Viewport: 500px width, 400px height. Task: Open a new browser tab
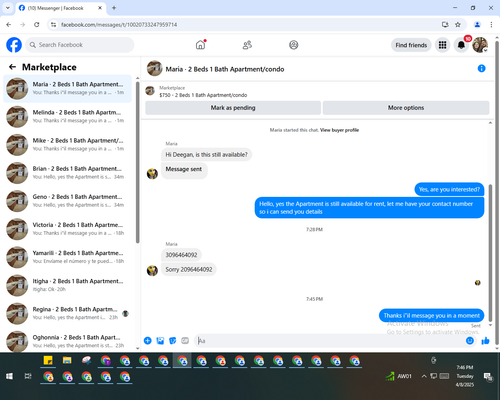[x=114, y=8]
